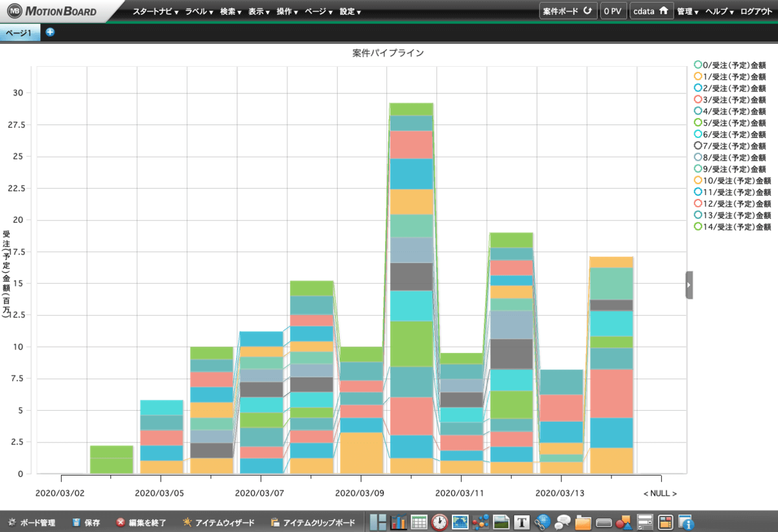Add a new page with plus icon
778x532 pixels.
50,32
